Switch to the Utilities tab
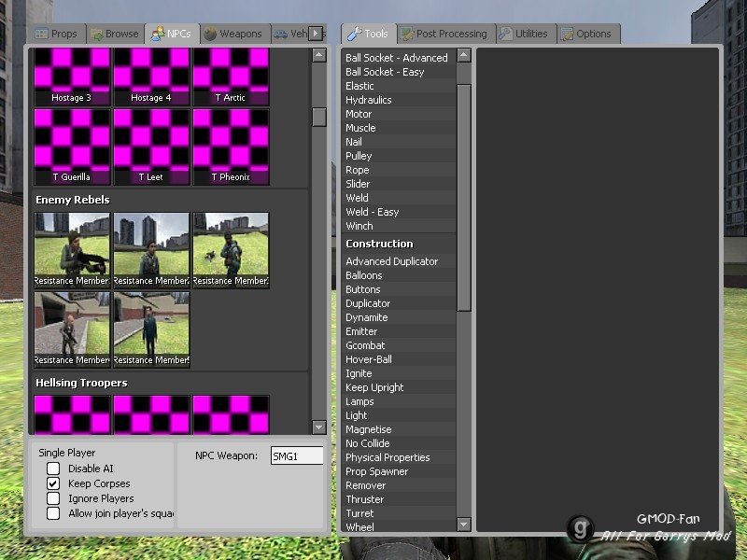 click(526, 34)
